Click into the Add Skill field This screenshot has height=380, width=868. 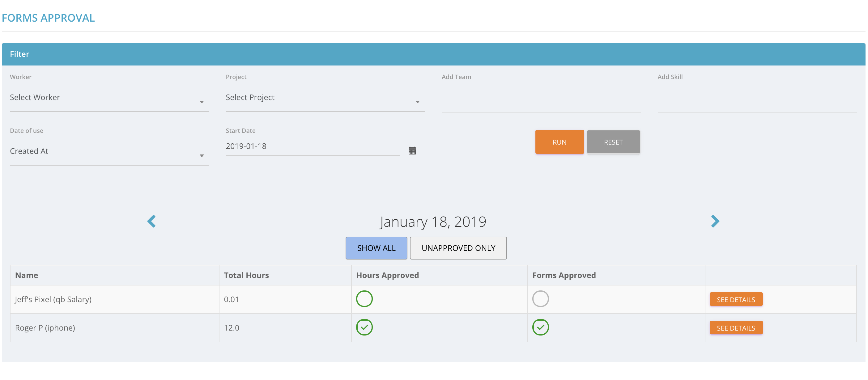[x=756, y=101]
